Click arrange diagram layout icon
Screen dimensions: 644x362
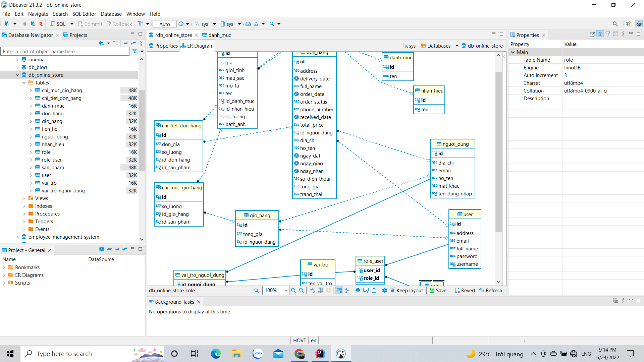coord(312,291)
